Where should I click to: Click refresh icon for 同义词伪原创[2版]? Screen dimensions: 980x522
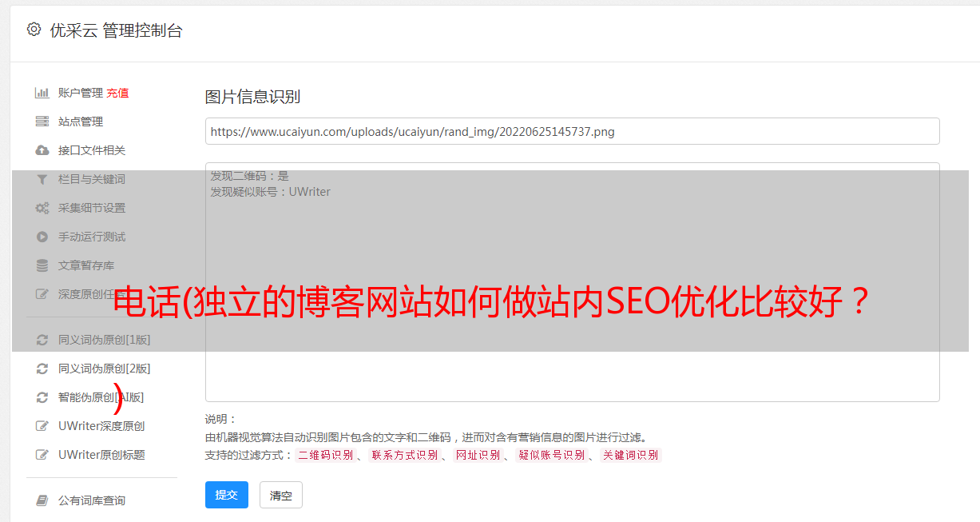point(42,369)
